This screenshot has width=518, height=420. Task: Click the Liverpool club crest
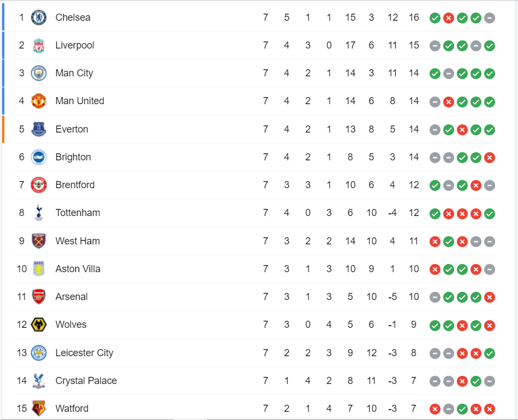point(39,45)
